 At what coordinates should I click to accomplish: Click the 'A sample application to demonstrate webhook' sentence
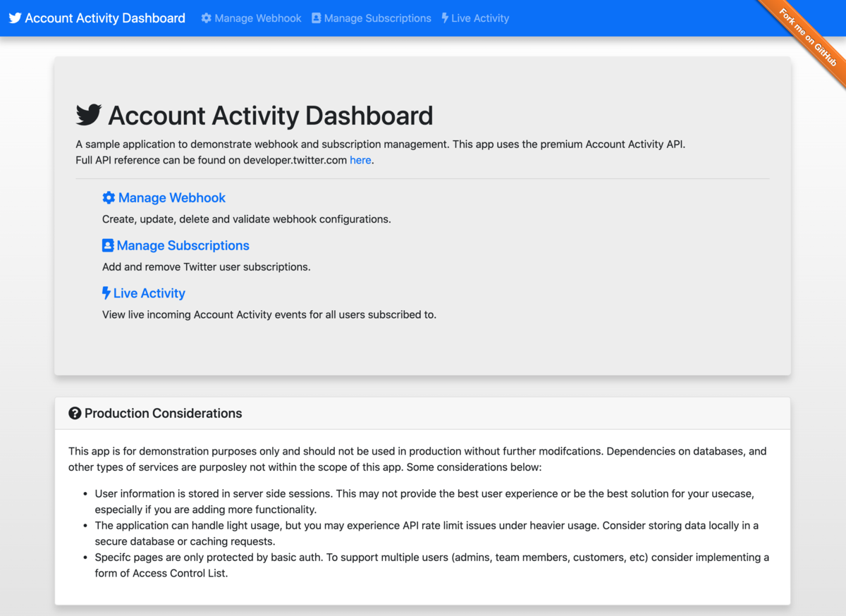[381, 144]
